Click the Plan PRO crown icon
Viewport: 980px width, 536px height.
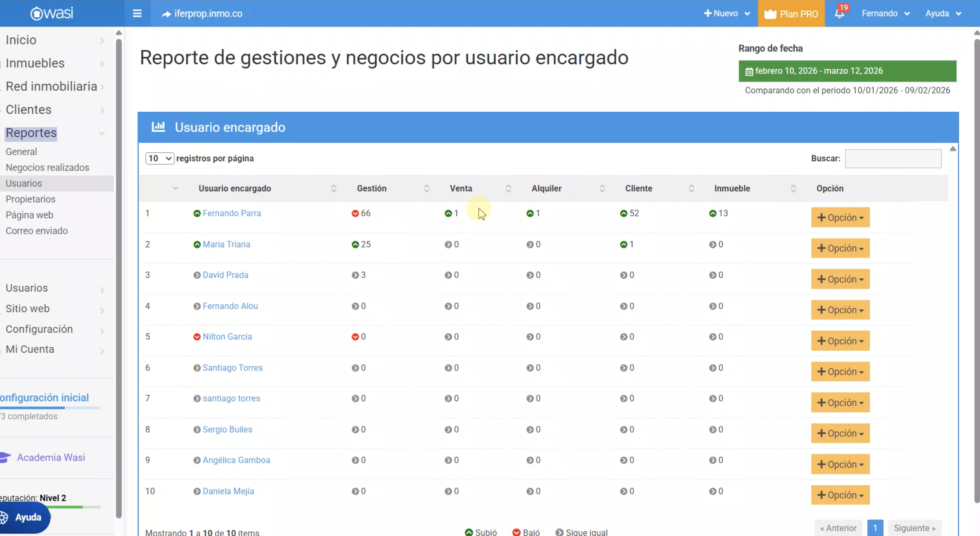click(770, 14)
